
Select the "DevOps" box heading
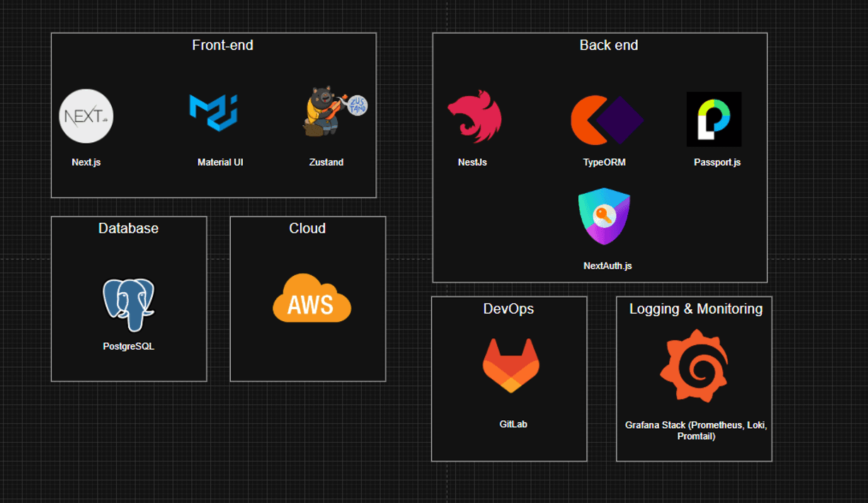click(508, 309)
